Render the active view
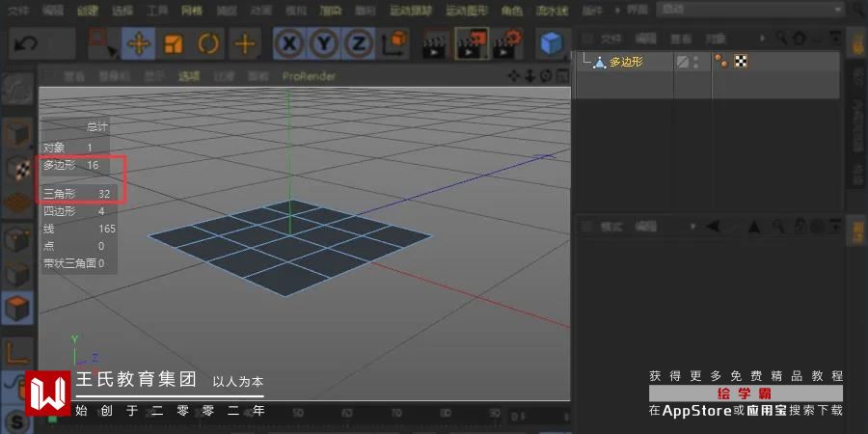Image resolution: width=868 pixels, height=434 pixels. pyautogui.click(x=436, y=43)
